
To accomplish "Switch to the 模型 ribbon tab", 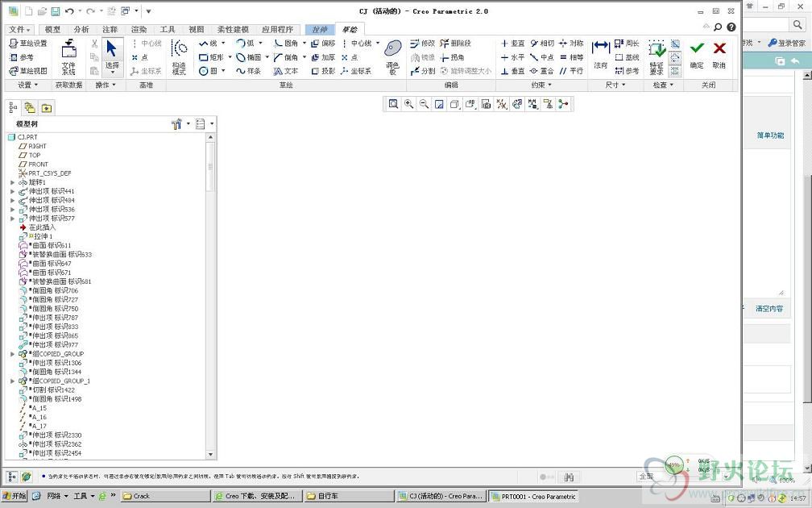I will (x=52, y=30).
